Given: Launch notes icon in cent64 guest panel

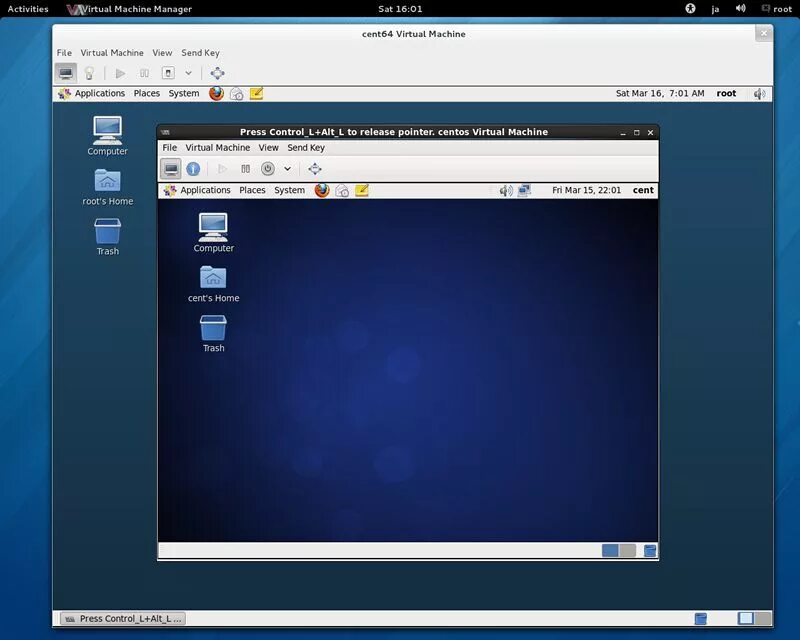Looking at the screenshot, I should (x=256, y=93).
